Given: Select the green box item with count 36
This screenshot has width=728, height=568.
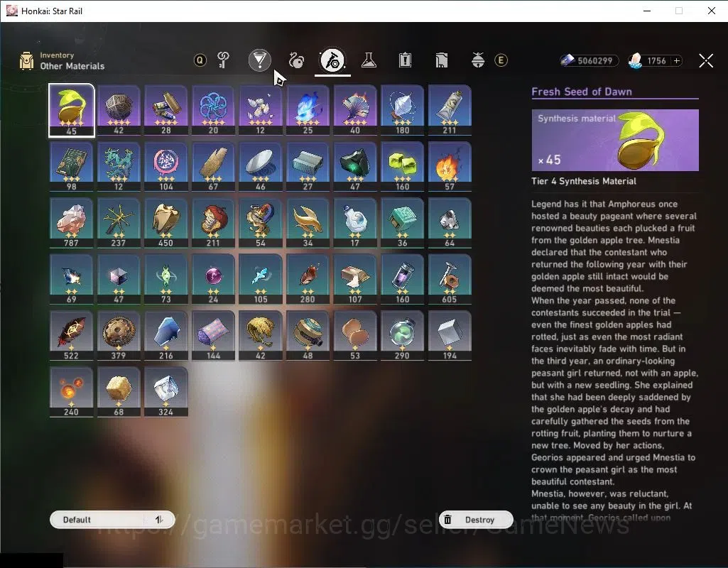Looking at the screenshot, I should click(x=402, y=223).
